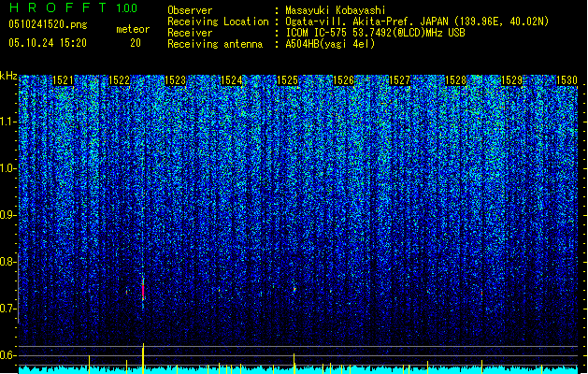Click the 1.0 frequency axis label
Image resolution: width=588 pixels, height=374 pixels.
[7, 168]
